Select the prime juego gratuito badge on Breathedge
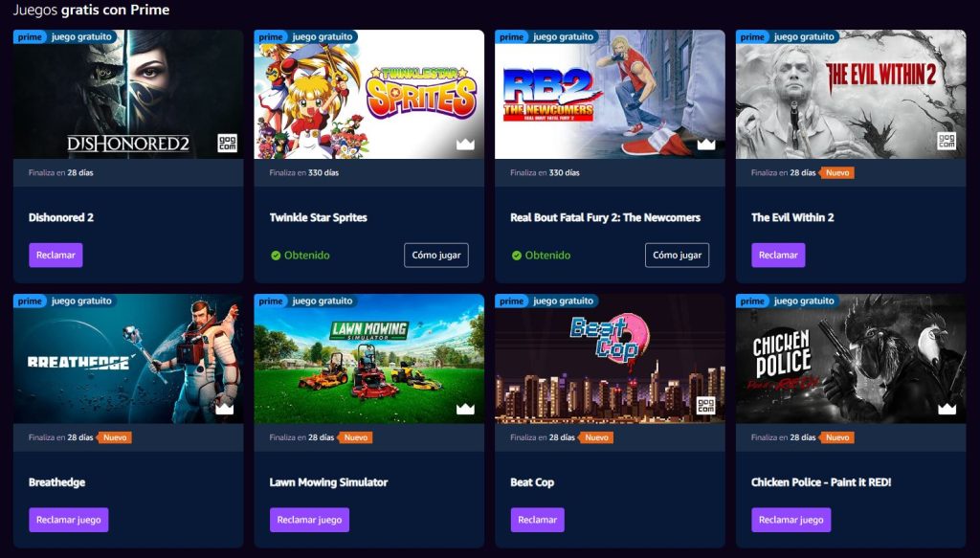The height and width of the screenshot is (558, 980). pyautogui.click(x=65, y=301)
